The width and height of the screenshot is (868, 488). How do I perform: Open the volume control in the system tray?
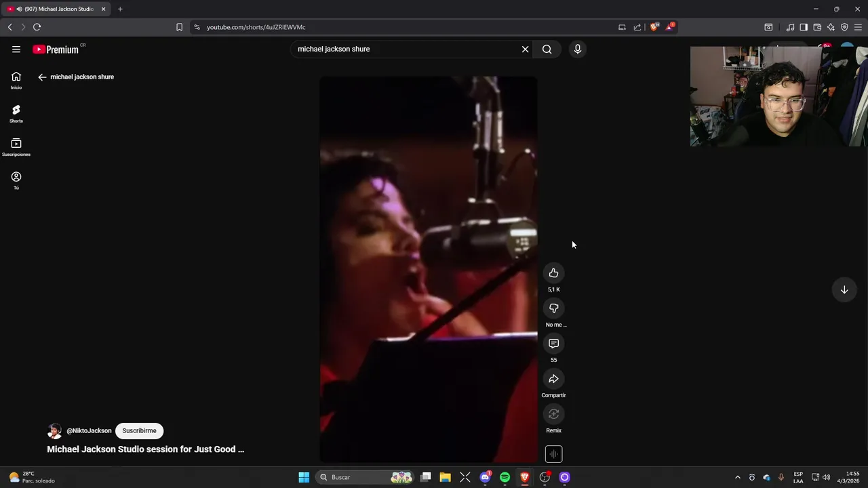tap(826, 477)
